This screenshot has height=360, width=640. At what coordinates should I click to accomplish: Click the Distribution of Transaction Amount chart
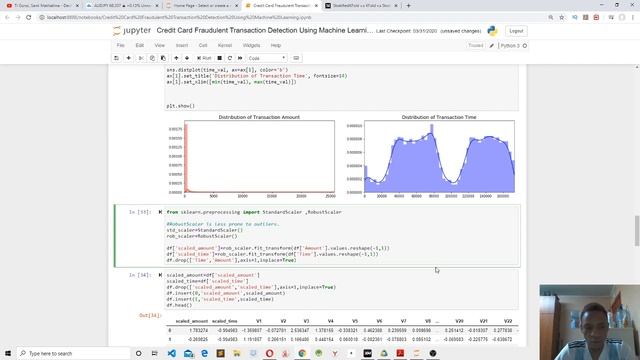point(259,156)
